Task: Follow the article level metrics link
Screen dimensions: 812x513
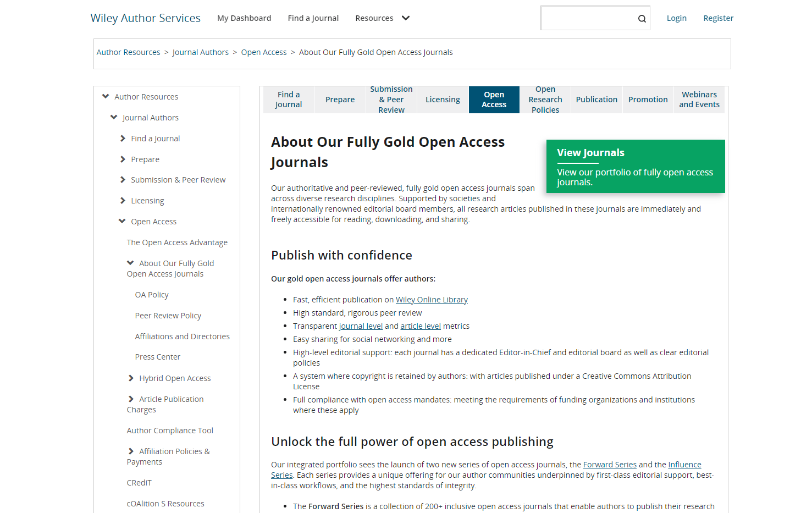Action: (x=421, y=326)
